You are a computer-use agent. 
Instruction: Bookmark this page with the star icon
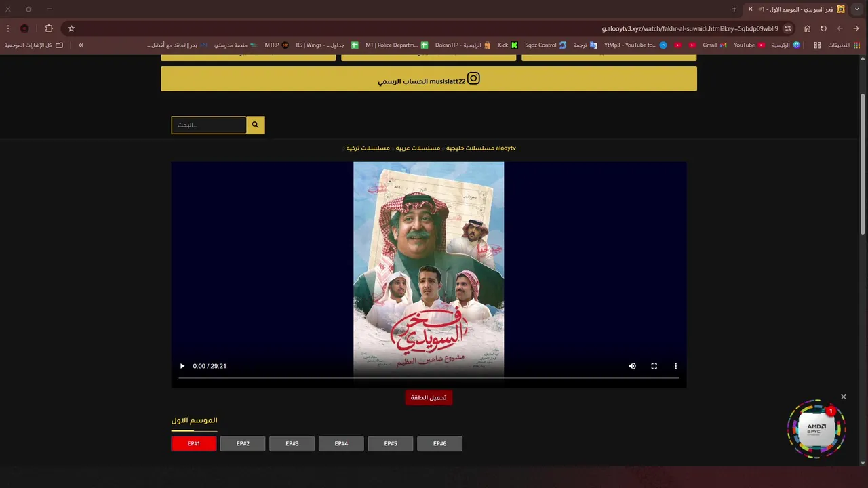pyautogui.click(x=71, y=28)
